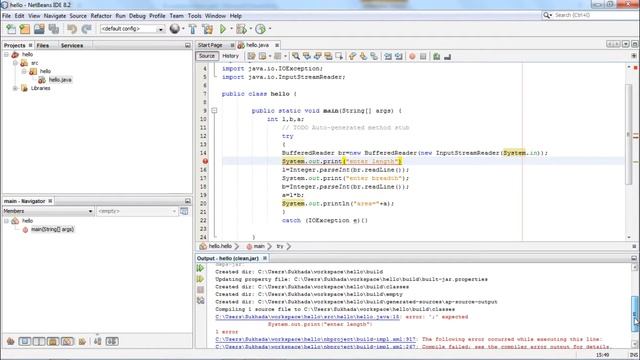Image resolution: width=640 pixels, height=360 pixels.
Task: Click the Search field at top right
Action: point(590,15)
